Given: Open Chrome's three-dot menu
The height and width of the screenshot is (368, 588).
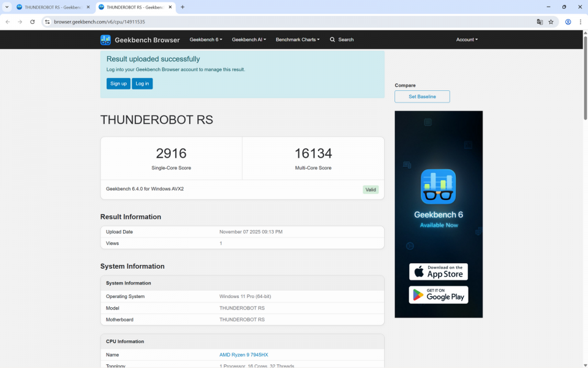Looking at the screenshot, I should (x=580, y=21).
